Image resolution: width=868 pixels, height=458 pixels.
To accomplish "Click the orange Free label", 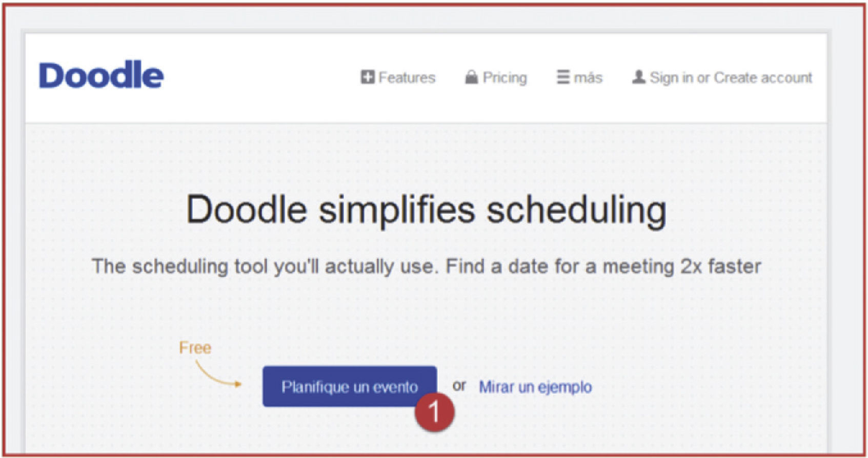I will tap(195, 348).
